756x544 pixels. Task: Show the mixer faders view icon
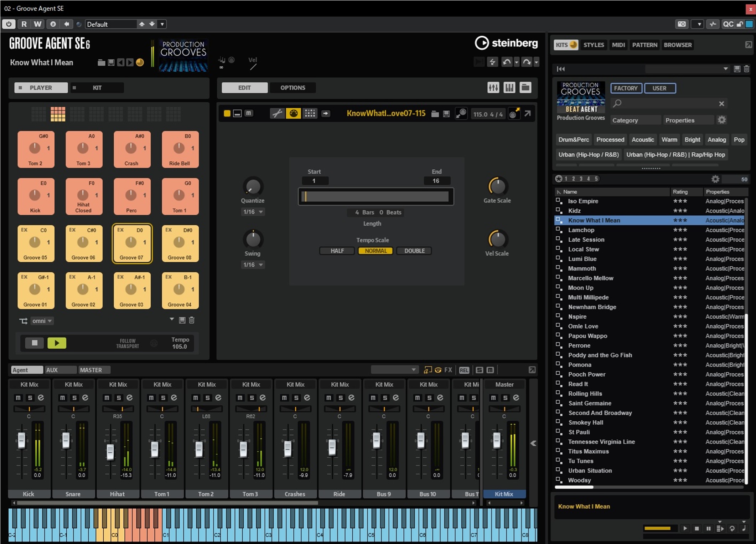coord(493,88)
